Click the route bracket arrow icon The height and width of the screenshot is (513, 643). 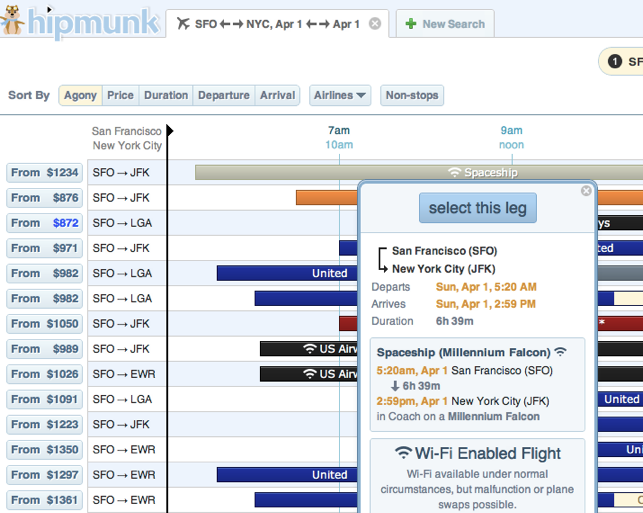coord(382,260)
